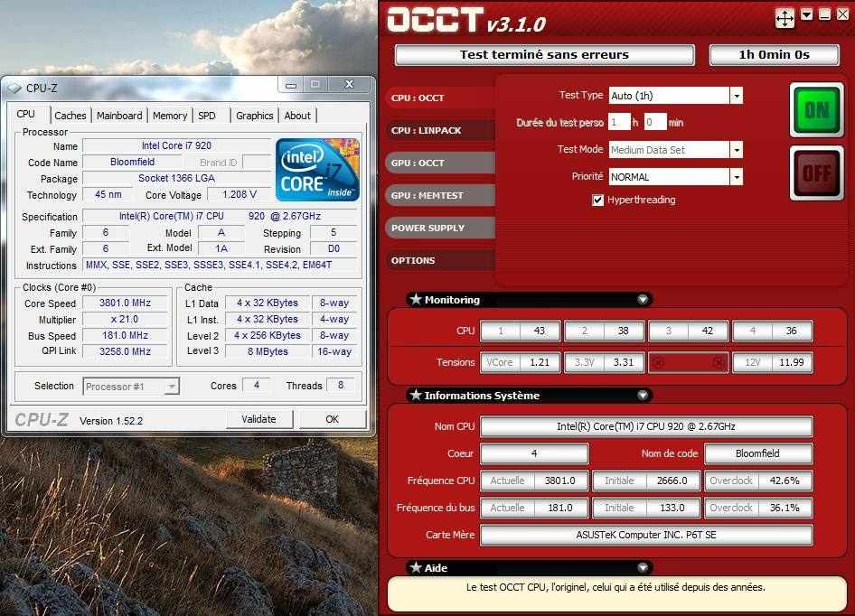Click the Carte Mère value 'ASUSTeK Computer INC. P6T SE'
The image size is (855, 616).
pos(645,535)
